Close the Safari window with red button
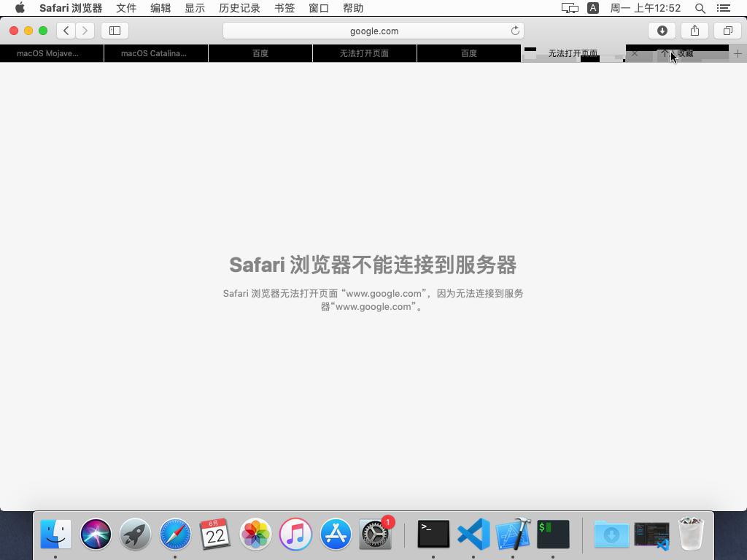The width and height of the screenshot is (747, 560). coord(14,31)
